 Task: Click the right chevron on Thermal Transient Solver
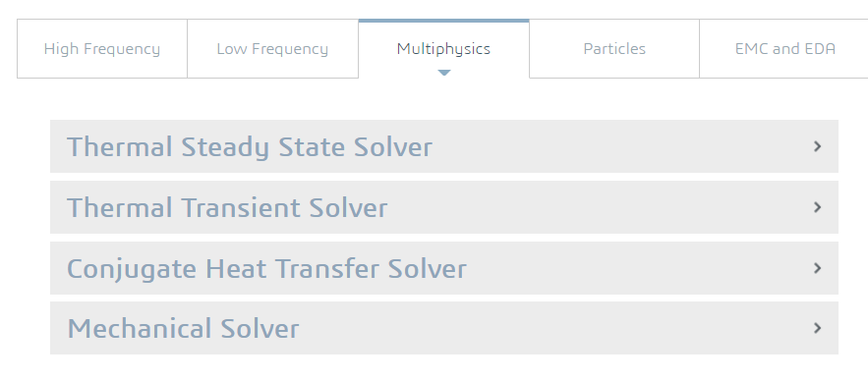pyautogui.click(x=817, y=207)
